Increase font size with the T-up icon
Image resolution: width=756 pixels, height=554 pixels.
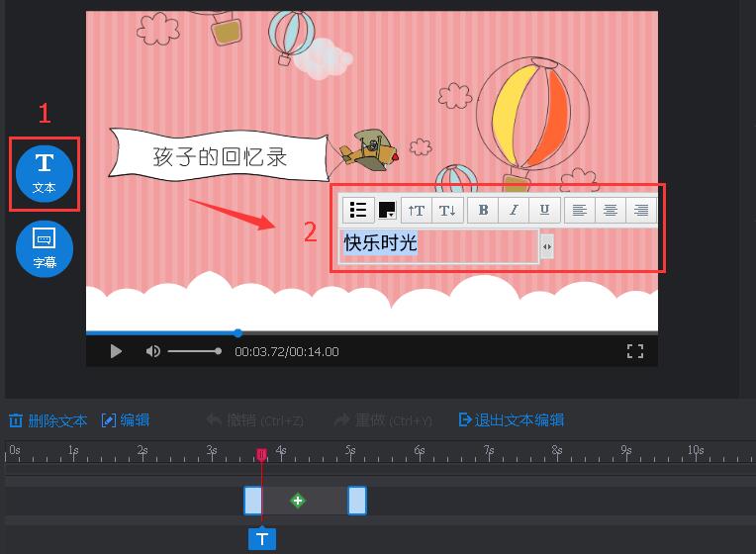417,210
